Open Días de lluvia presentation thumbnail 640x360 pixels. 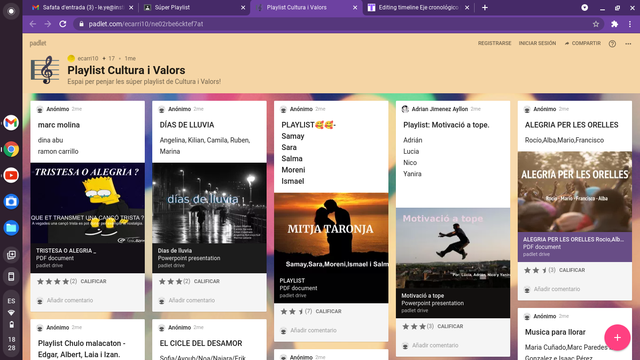tap(209, 203)
